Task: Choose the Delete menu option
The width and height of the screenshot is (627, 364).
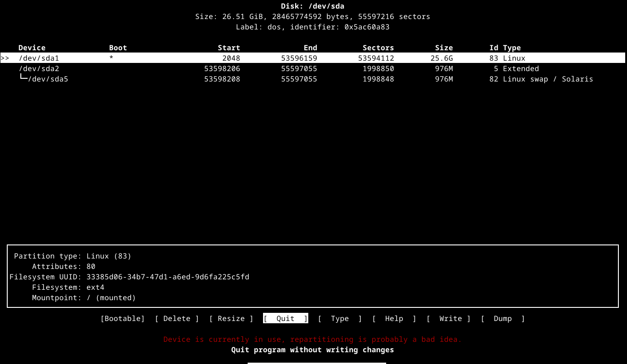Action: (x=177, y=319)
